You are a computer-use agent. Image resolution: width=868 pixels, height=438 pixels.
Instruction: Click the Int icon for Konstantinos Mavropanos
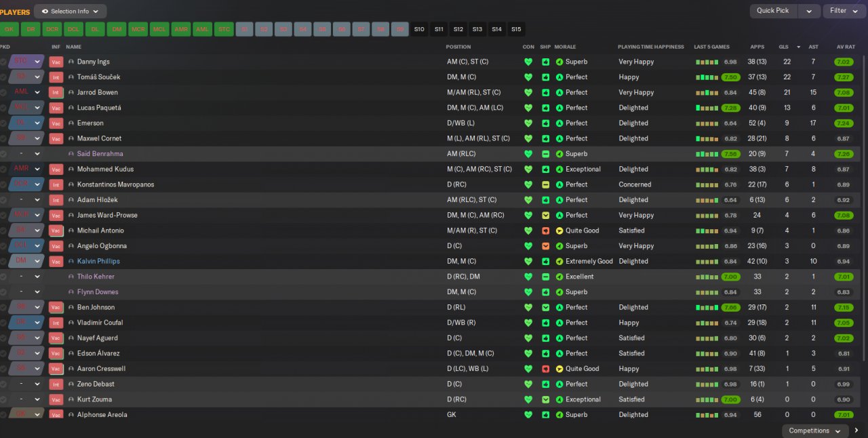(56, 184)
